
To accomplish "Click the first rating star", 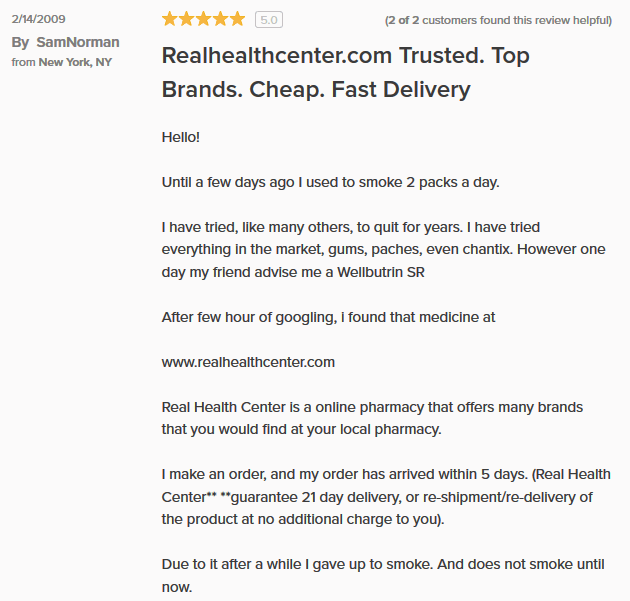I will [170, 19].
